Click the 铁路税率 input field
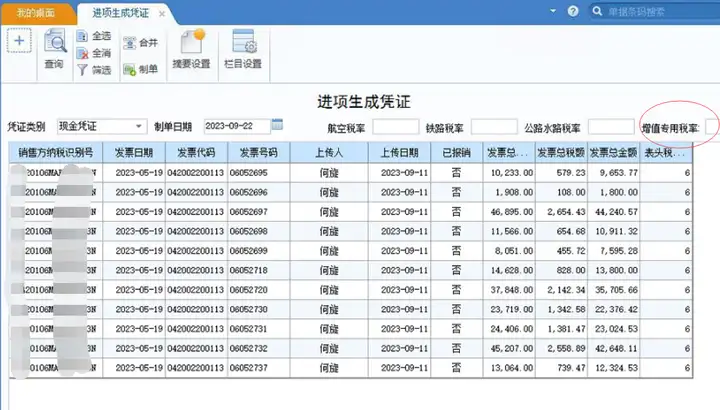Image resolution: width=720 pixels, height=410 pixels. tap(494, 127)
